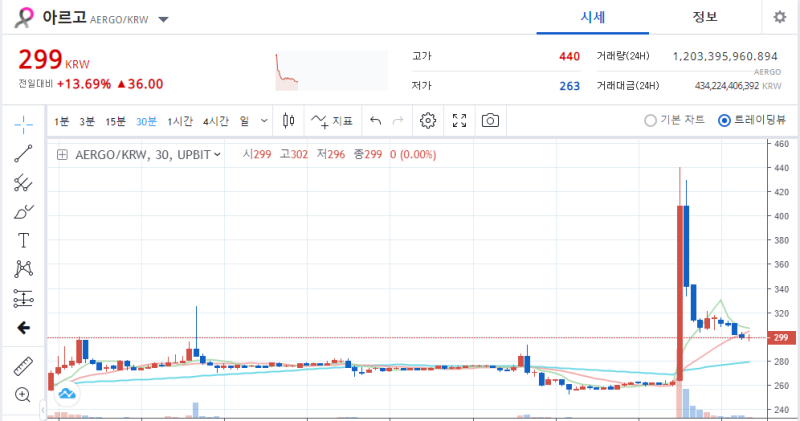Enter fullscreen chart mode

(459, 121)
